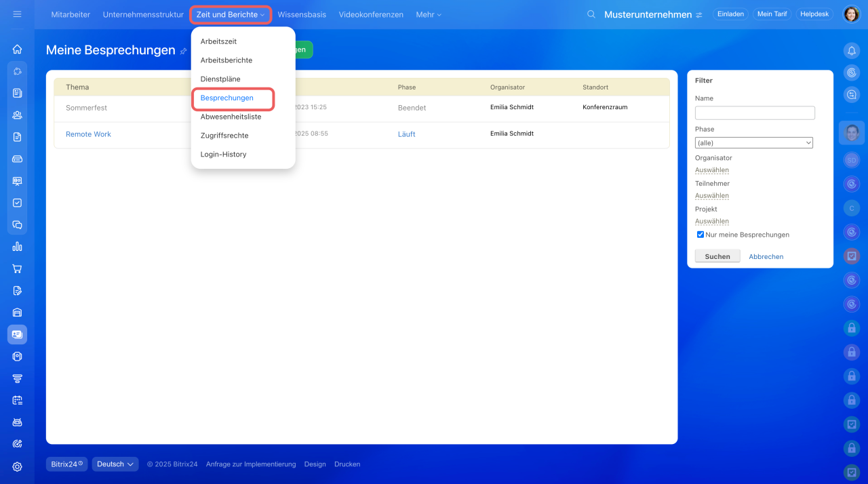Open Anfrage zur Implementierung footer link
868x484 pixels.
tap(251, 464)
